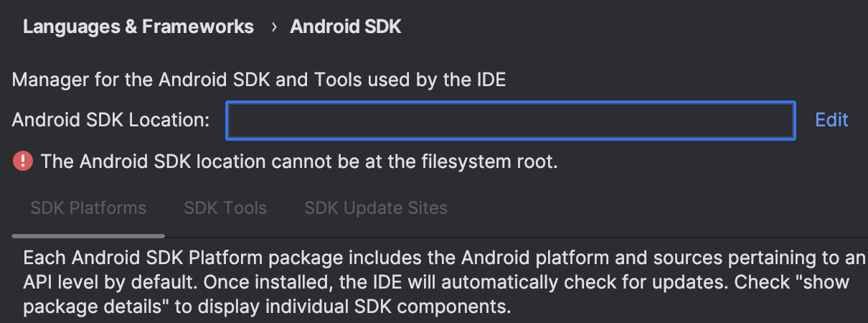The height and width of the screenshot is (323, 868).
Task: Switch to the SDK Tools tab
Action: (225, 208)
